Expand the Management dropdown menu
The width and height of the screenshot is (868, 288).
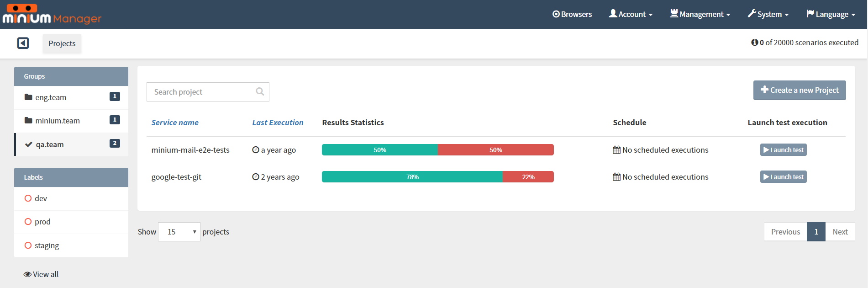pos(700,14)
